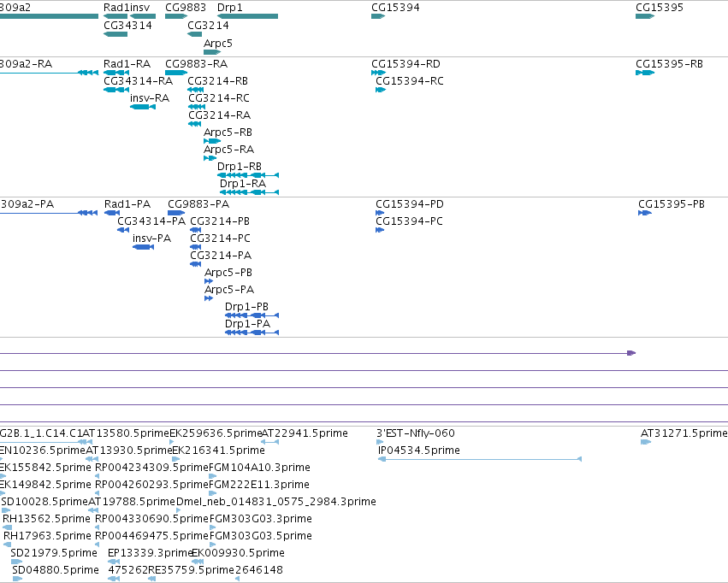Select the Rad1-RA transcript label
Viewport: 728px width, 583px height.
tap(127, 64)
